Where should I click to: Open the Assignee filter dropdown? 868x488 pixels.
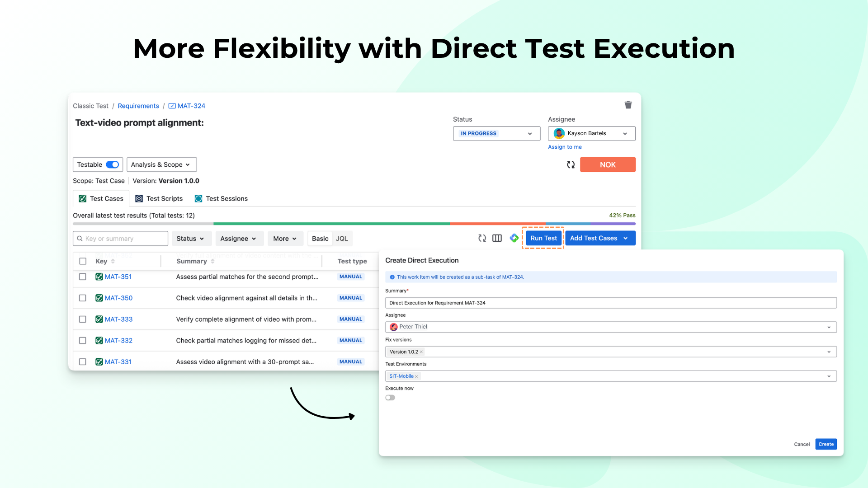(239, 239)
